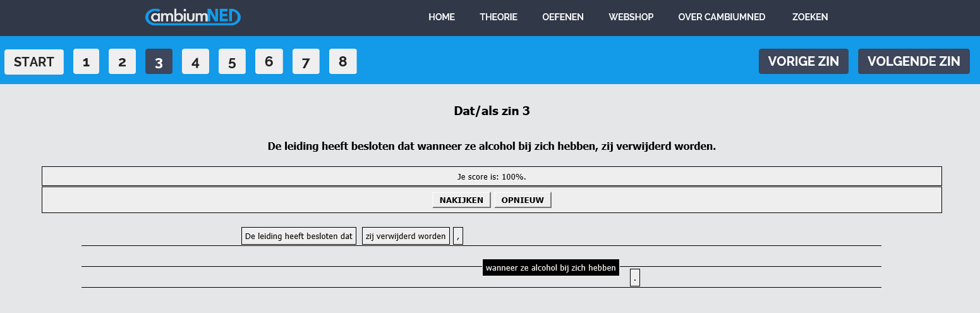
Task: Select the active sentence 3 tab
Action: 159,62
